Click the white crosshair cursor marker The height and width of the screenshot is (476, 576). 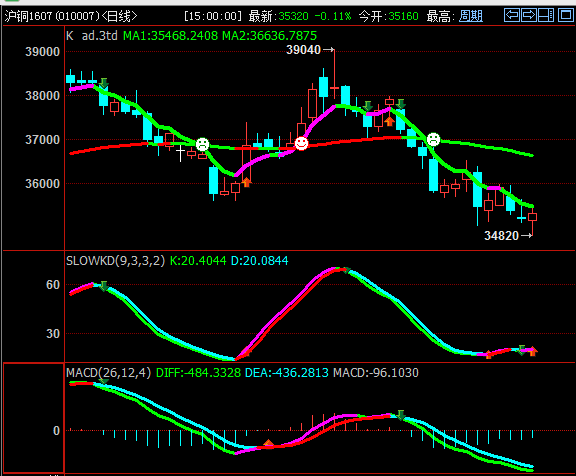[x=180, y=153]
